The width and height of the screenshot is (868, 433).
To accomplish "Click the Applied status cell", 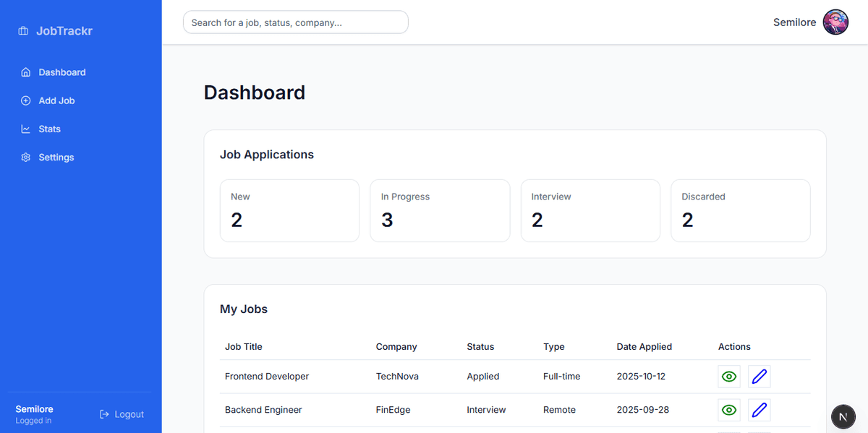I will pyautogui.click(x=483, y=377).
